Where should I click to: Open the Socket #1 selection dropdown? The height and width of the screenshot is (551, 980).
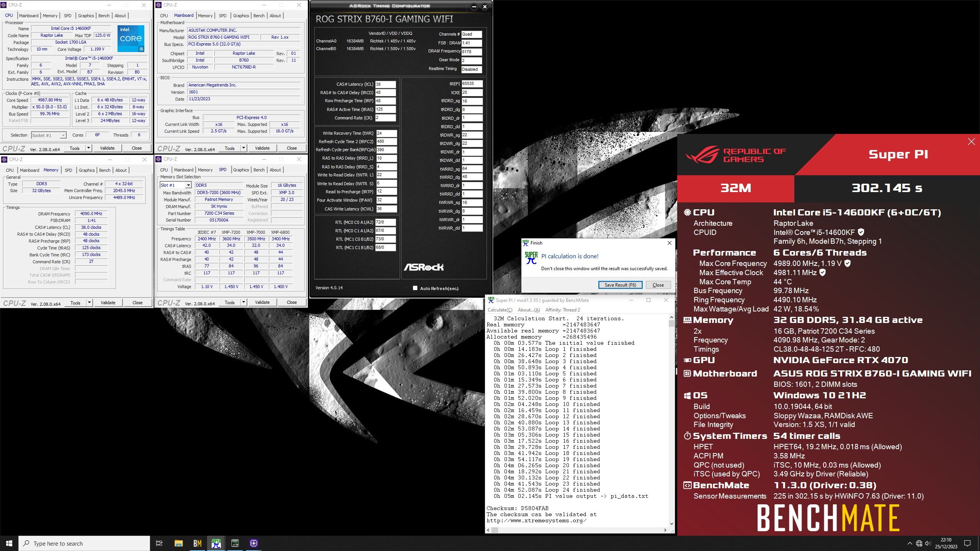tap(63, 135)
